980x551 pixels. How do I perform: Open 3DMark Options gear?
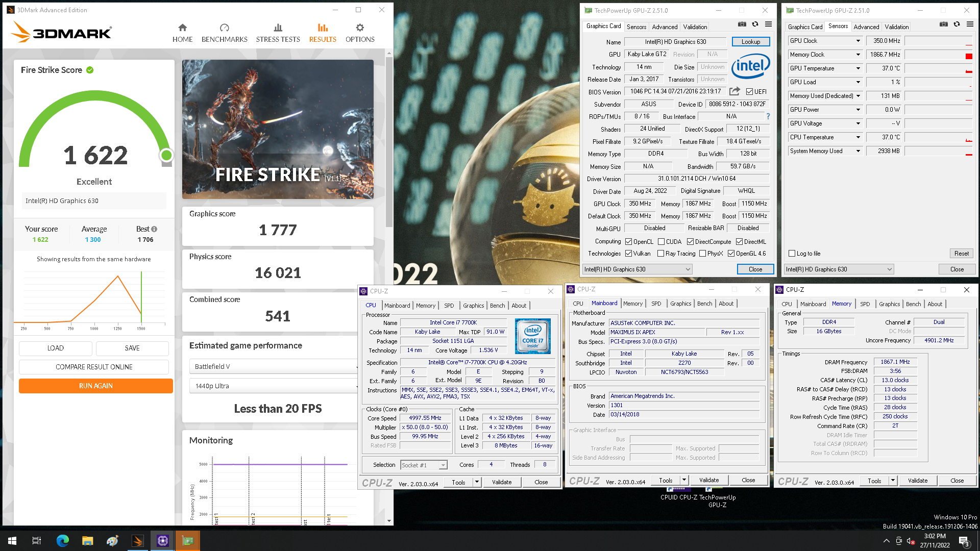[360, 33]
